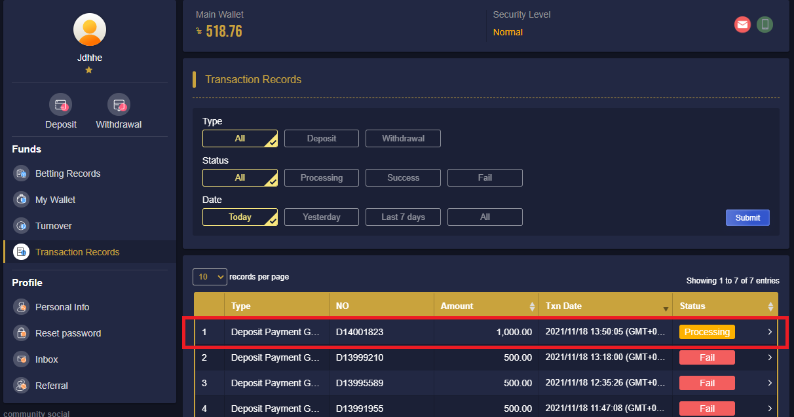Screen dimensions: 794x417
Task: Expand row D13999210 details arrow
Action: 770,357
